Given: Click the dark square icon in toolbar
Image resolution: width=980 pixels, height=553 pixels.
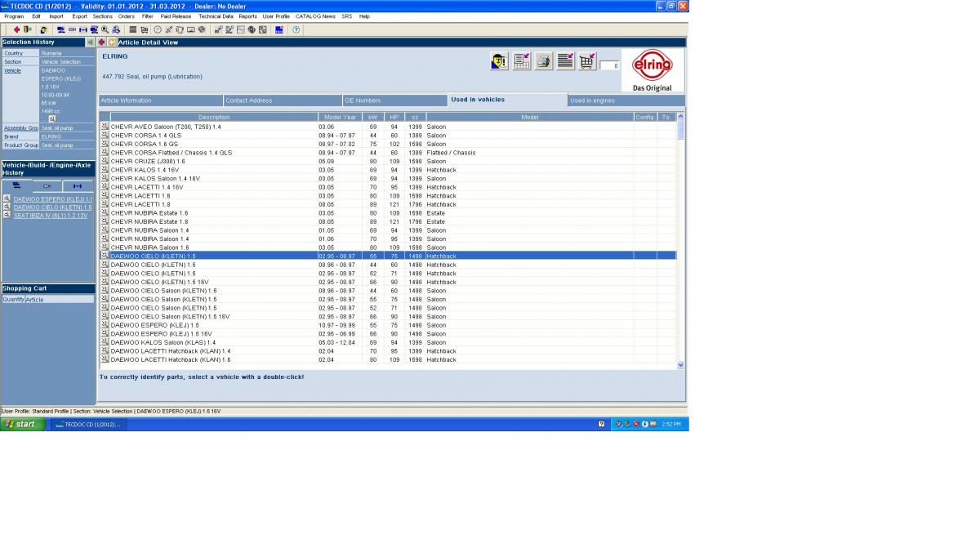Looking at the screenshot, I should pos(132,29).
